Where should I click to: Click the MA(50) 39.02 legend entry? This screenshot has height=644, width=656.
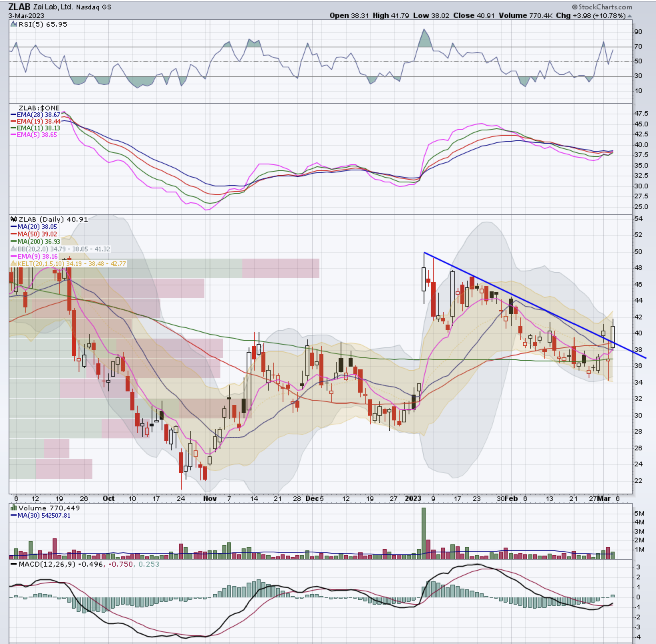point(34,234)
